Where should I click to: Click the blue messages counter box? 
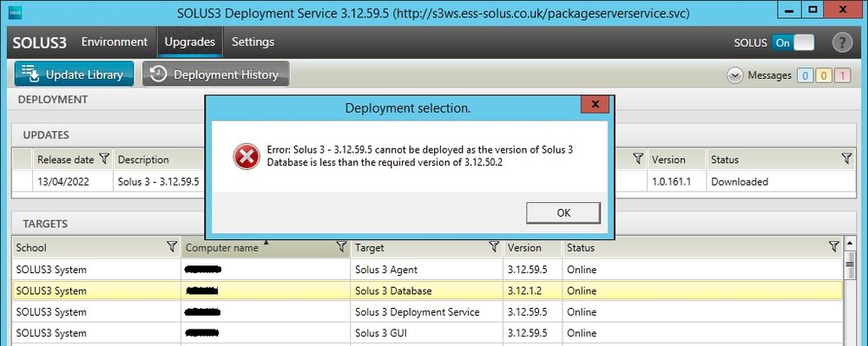pos(805,75)
